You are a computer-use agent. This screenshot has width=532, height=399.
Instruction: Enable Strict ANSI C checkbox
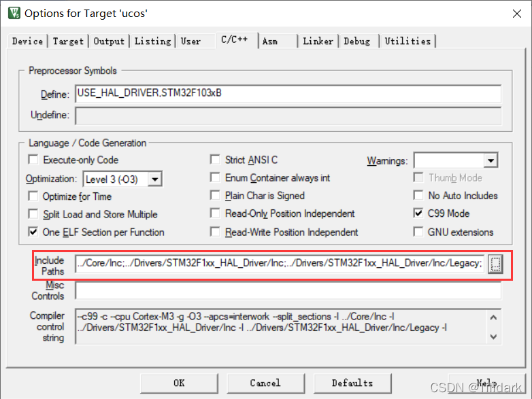[x=215, y=160]
